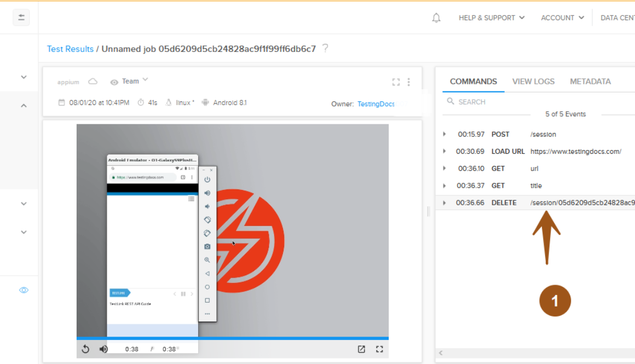The height and width of the screenshot is (364, 635).
Task: Click emulator volume down icon
Action: pos(207,206)
